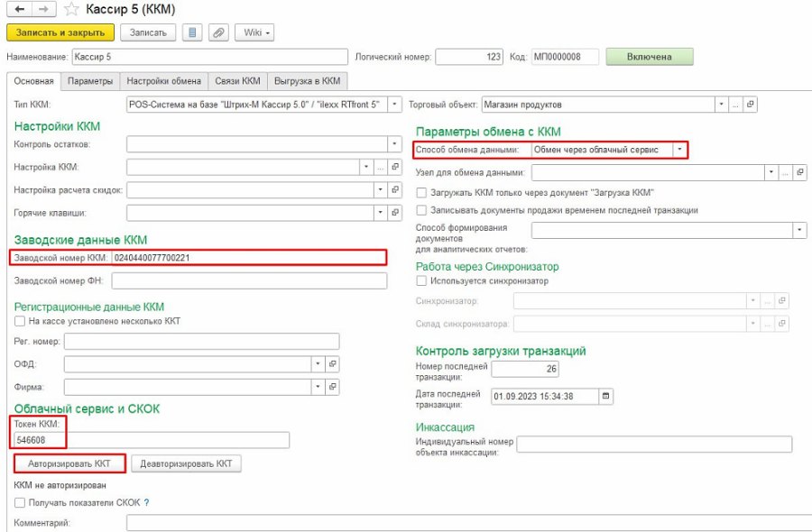Click the Деавторизировать ККТ button
Screen dimensions: 812x532
pos(187,463)
